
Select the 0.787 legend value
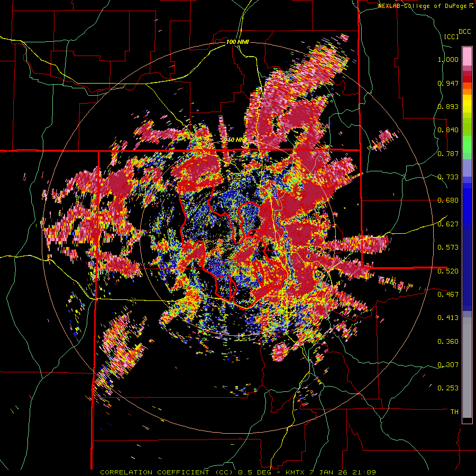pos(448,153)
